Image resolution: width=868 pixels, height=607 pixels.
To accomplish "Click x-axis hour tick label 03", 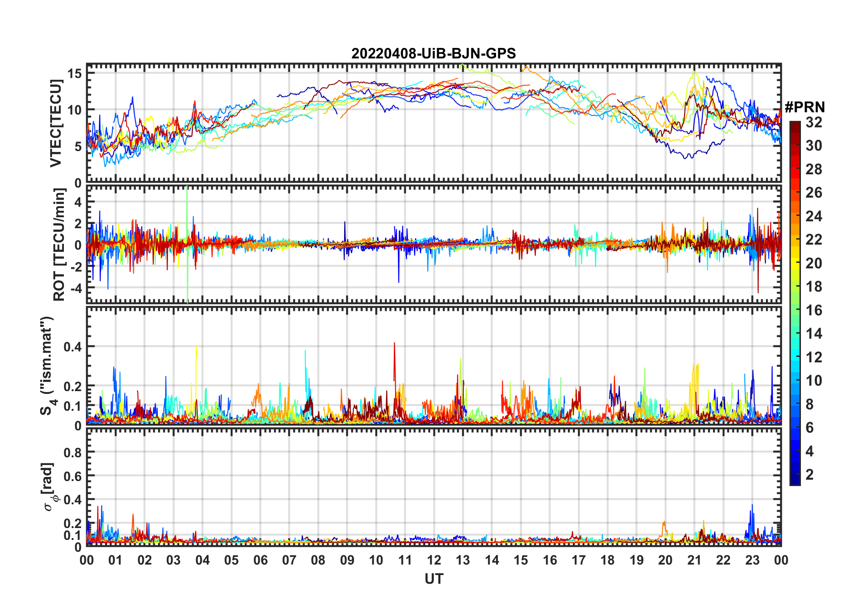I will [173, 560].
